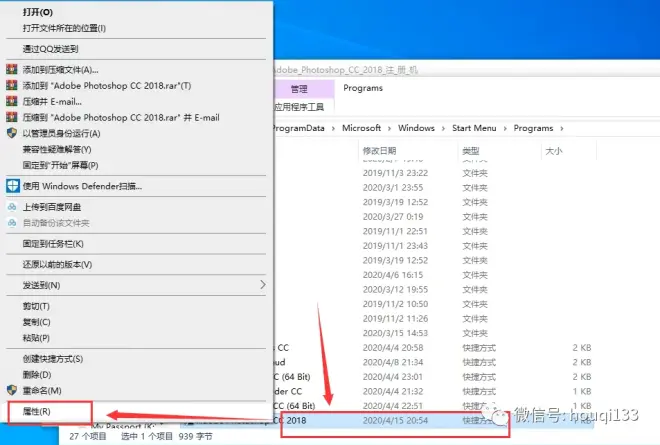This screenshot has height=445, width=660.
Task: Select 固定到"开始"屏幕(P)
Action: tap(61, 165)
